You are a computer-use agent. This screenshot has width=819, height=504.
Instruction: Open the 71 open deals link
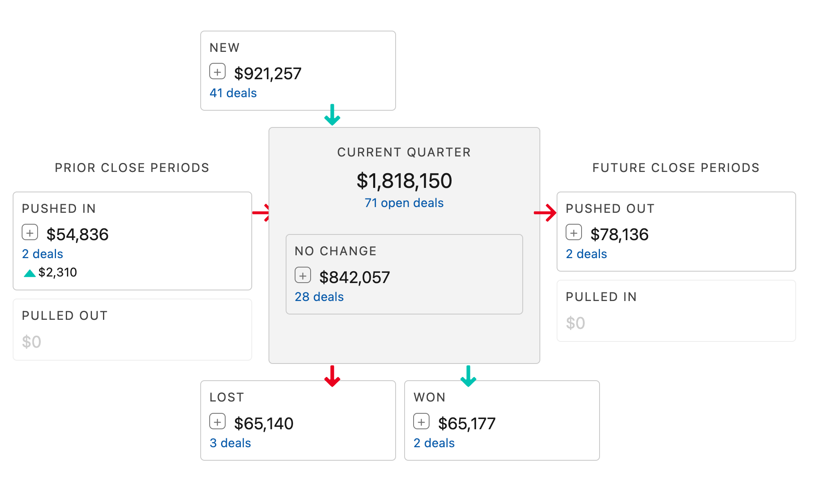pos(404,203)
